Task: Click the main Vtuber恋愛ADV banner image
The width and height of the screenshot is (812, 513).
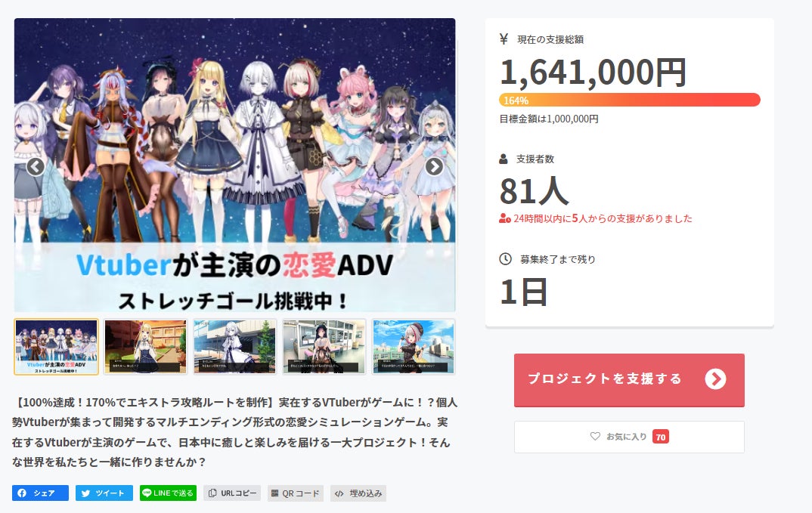Action: click(234, 165)
